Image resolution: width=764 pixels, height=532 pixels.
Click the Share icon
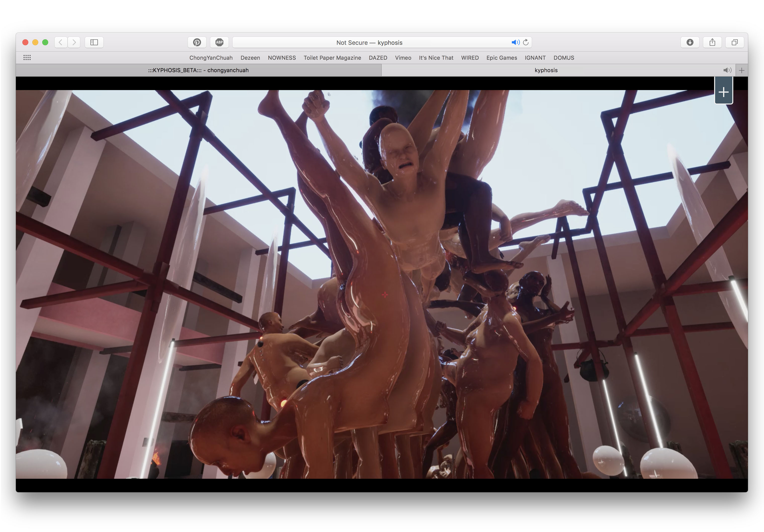[x=712, y=42]
